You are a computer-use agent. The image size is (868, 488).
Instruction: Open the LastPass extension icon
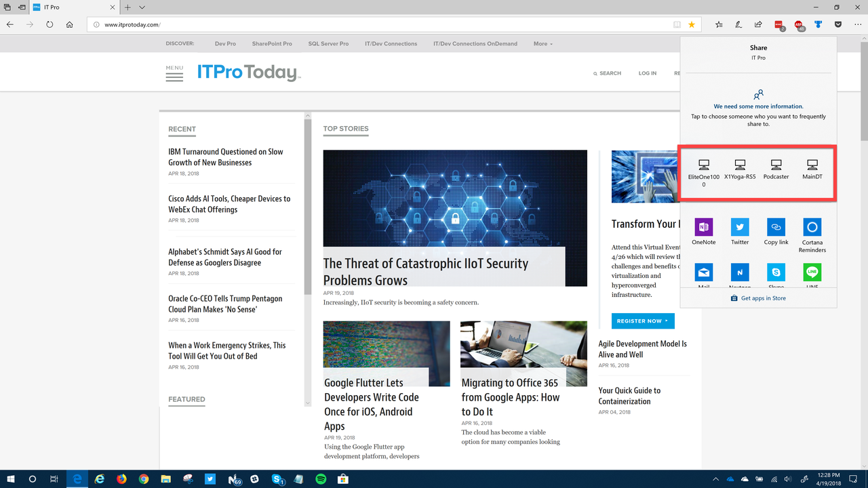point(779,25)
